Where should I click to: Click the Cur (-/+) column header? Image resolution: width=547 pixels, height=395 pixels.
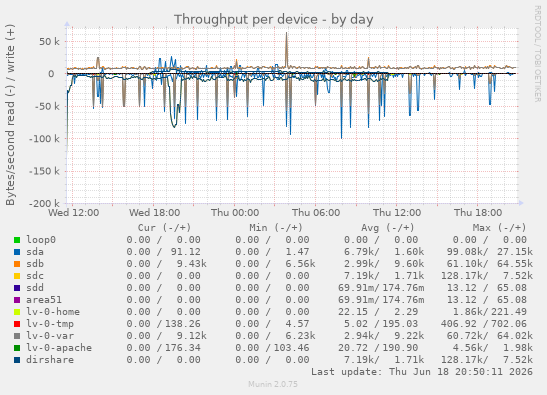click(x=164, y=228)
